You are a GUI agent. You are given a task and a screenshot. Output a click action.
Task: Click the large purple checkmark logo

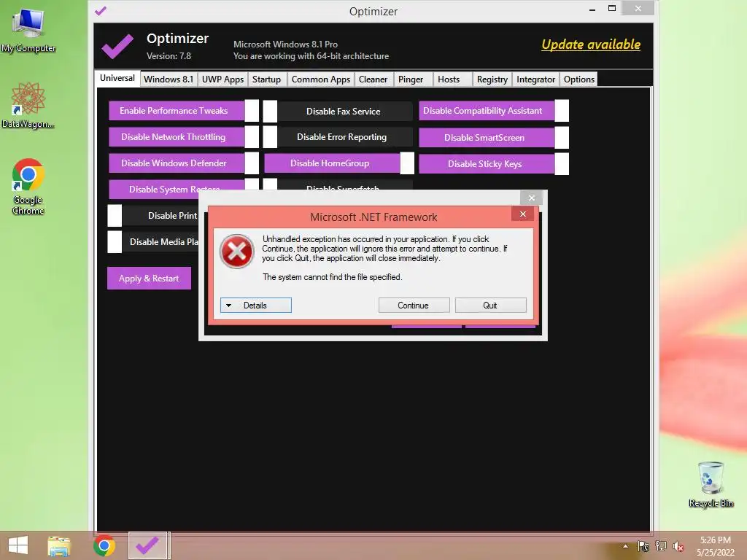(x=117, y=47)
